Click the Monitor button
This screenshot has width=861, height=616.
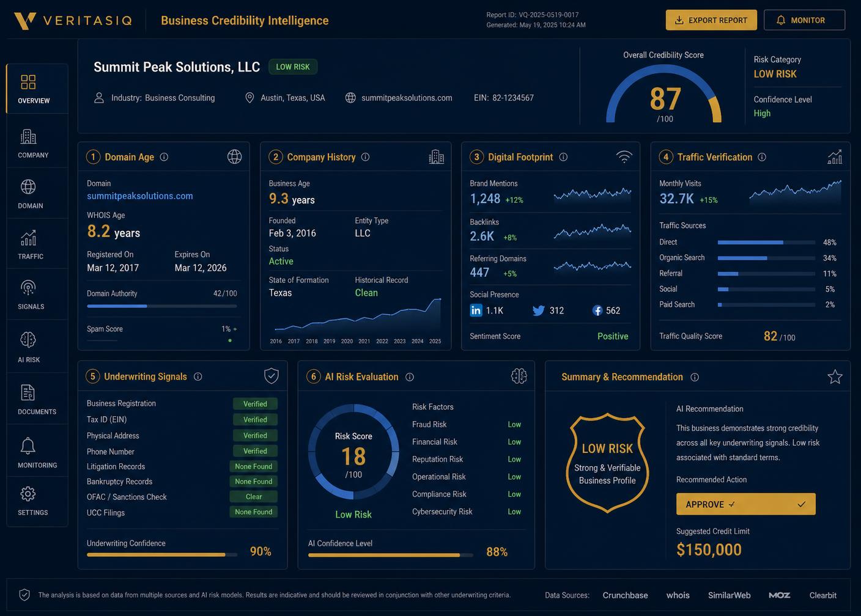pyautogui.click(x=804, y=20)
